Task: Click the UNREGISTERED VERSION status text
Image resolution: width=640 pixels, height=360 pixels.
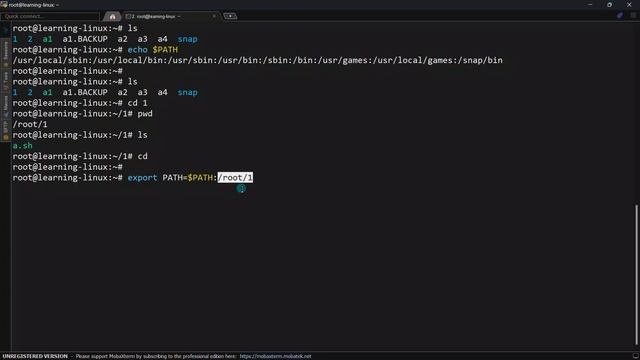Action: [x=35, y=356]
